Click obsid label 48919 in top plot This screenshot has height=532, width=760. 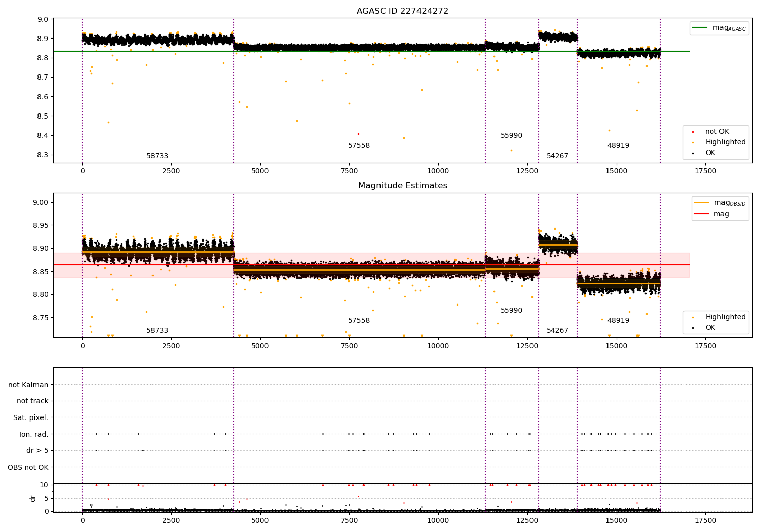[x=618, y=146]
